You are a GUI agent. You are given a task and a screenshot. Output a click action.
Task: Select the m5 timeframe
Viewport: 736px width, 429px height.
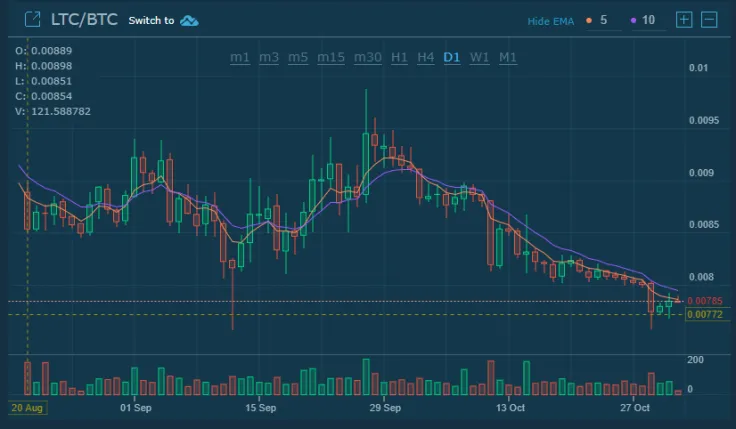click(298, 57)
